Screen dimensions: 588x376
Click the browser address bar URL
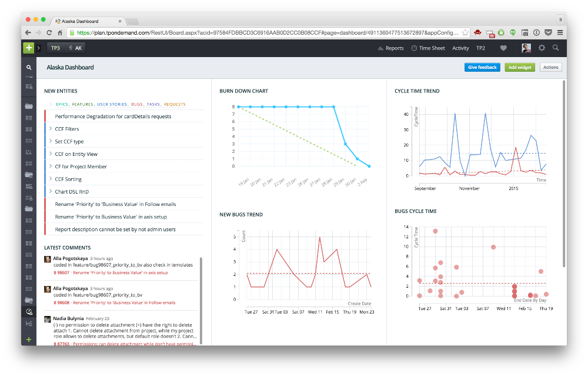point(268,32)
